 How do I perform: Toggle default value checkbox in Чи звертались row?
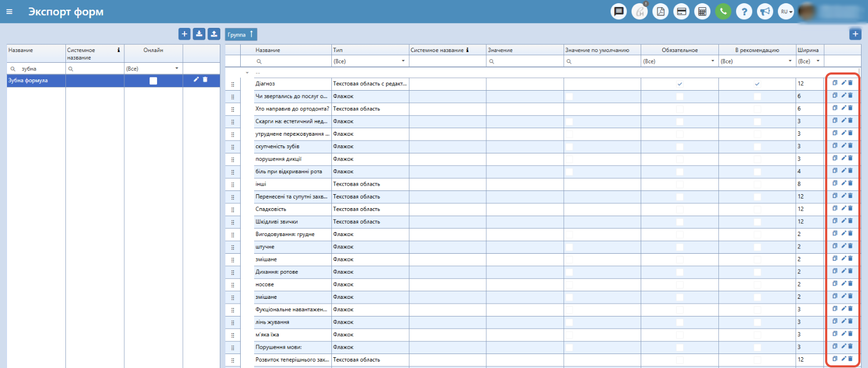coord(569,97)
